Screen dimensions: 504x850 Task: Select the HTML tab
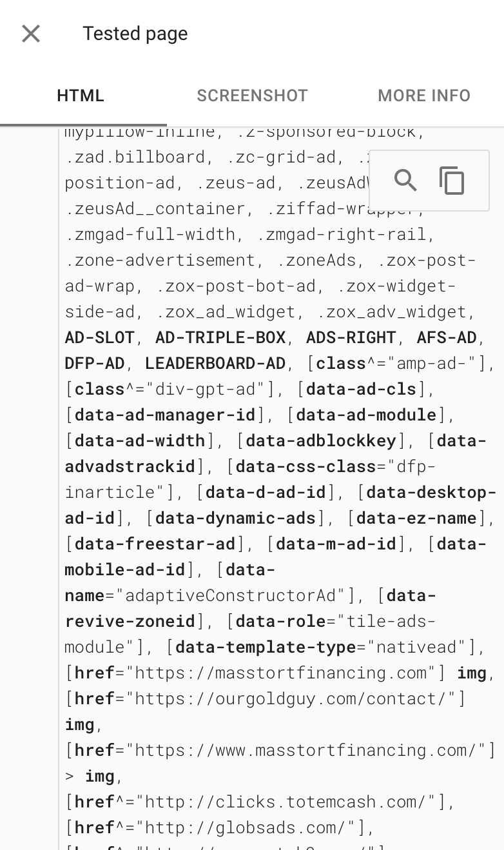coord(80,95)
